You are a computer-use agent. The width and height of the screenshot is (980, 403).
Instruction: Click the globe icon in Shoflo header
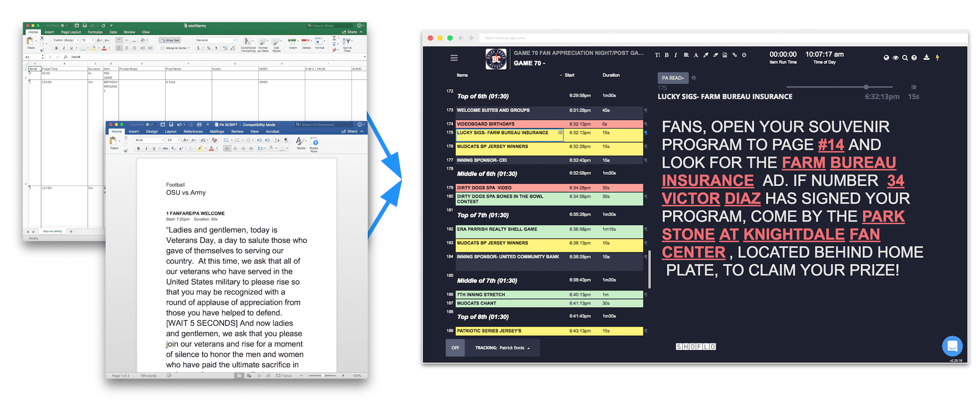(886, 58)
